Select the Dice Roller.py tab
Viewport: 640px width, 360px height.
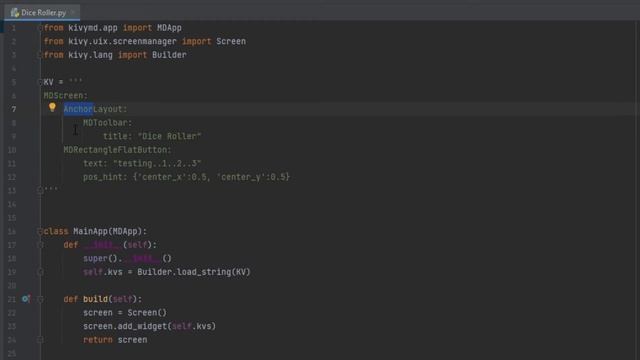(42, 13)
